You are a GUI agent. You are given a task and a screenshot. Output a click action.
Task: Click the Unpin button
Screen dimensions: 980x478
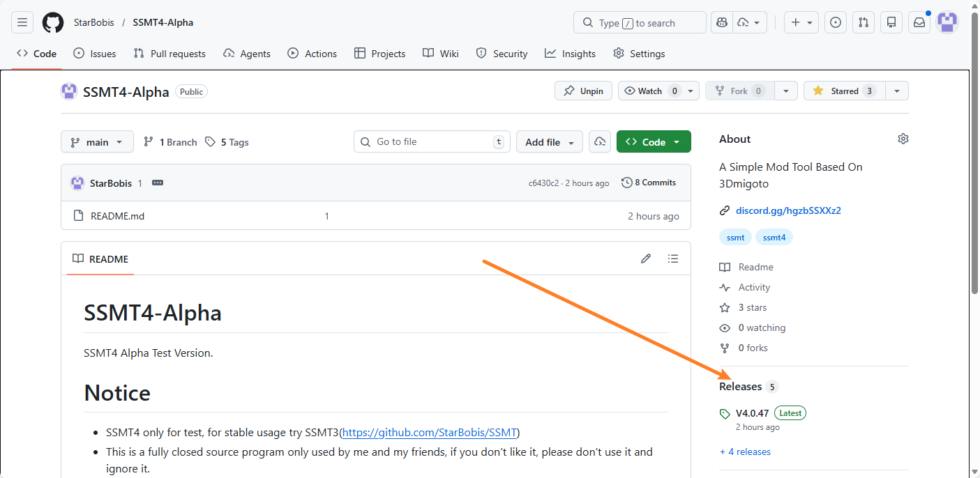point(584,91)
